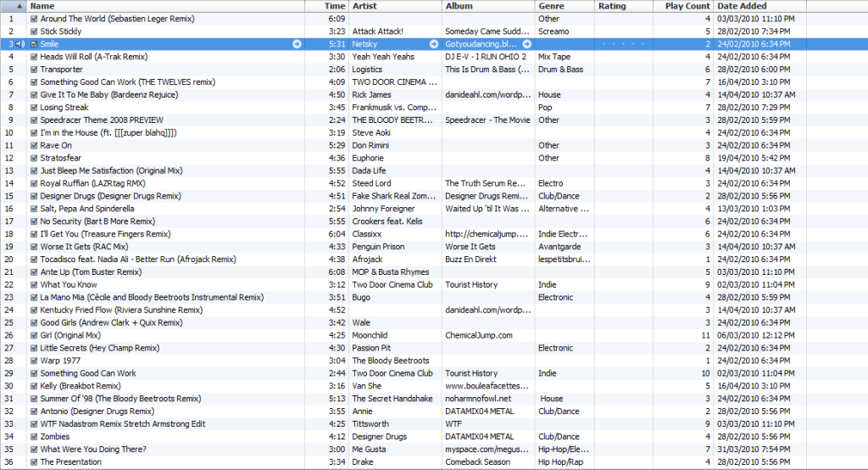Click the play count 11 for Girl

tap(706, 335)
